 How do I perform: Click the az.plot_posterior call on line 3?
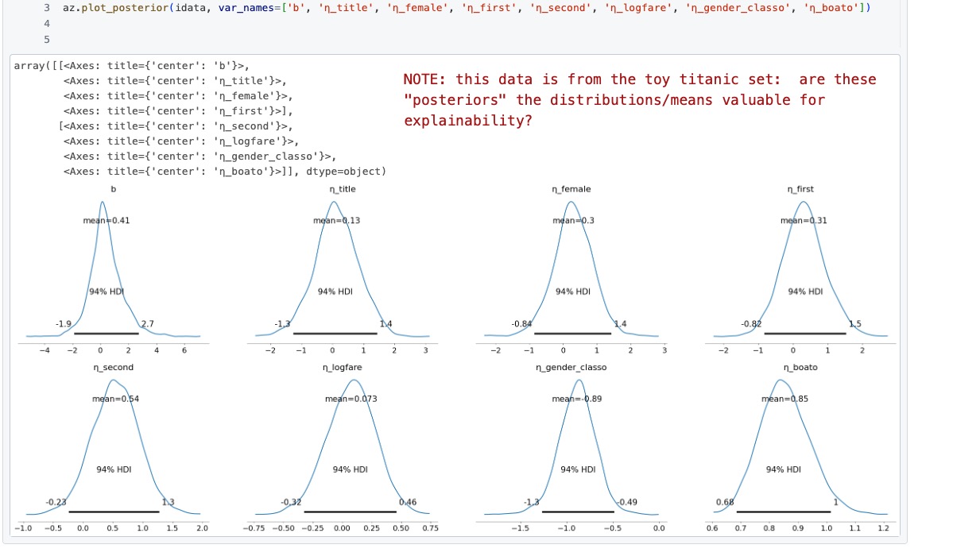coord(116,8)
